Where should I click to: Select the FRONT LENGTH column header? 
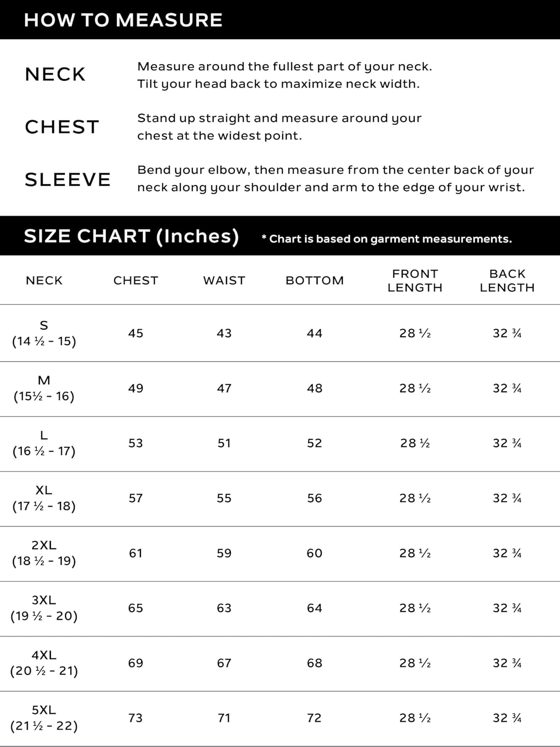415,280
